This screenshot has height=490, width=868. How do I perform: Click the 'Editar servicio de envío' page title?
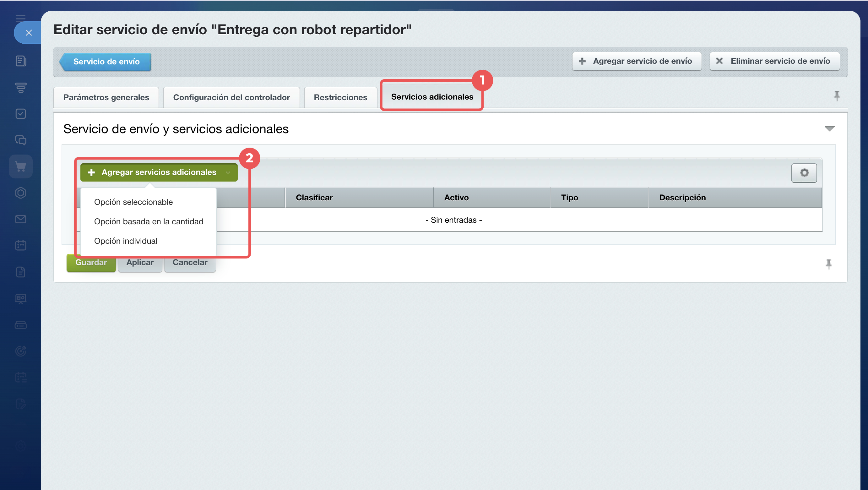tap(232, 30)
